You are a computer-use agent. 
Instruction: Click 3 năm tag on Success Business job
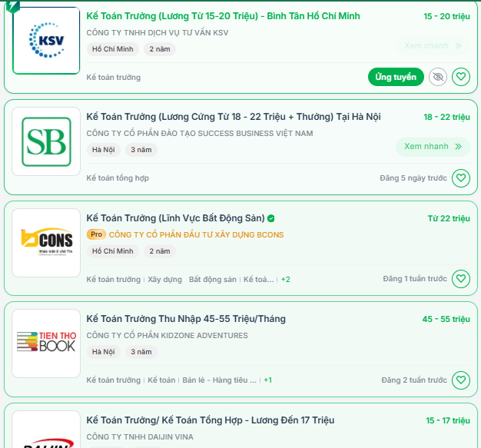(141, 150)
